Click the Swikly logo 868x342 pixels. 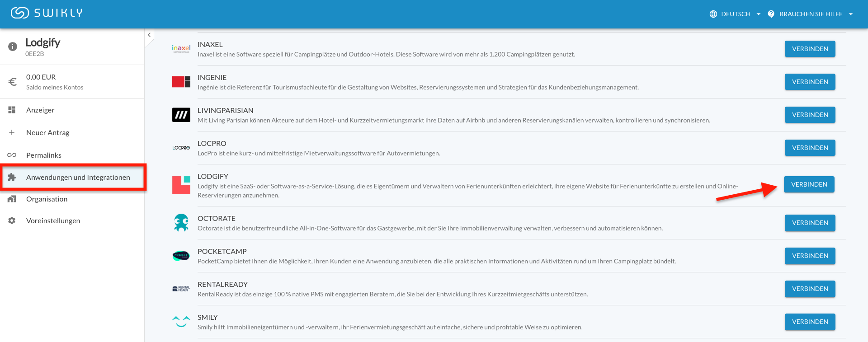click(x=47, y=13)
